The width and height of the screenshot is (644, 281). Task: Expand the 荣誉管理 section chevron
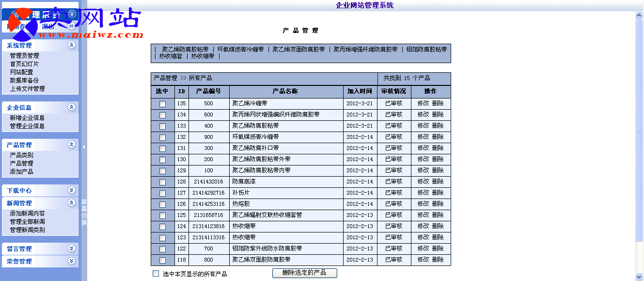(72, 261)
